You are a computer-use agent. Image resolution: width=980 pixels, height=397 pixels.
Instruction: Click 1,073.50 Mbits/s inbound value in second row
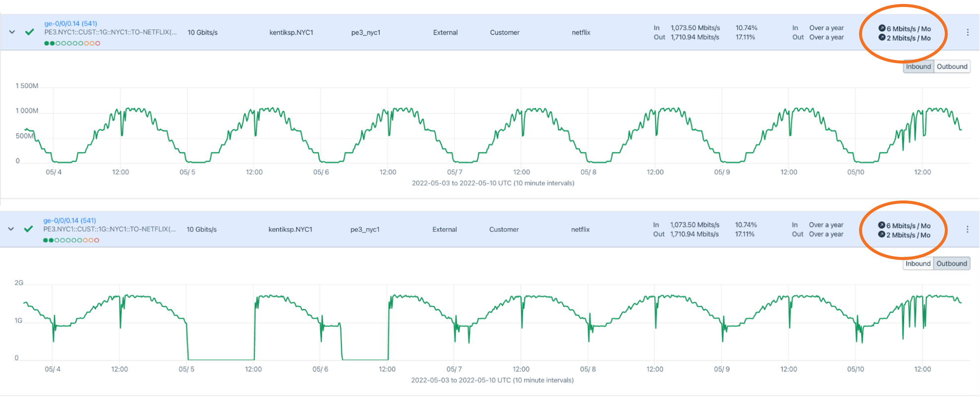tap(695, 225)
